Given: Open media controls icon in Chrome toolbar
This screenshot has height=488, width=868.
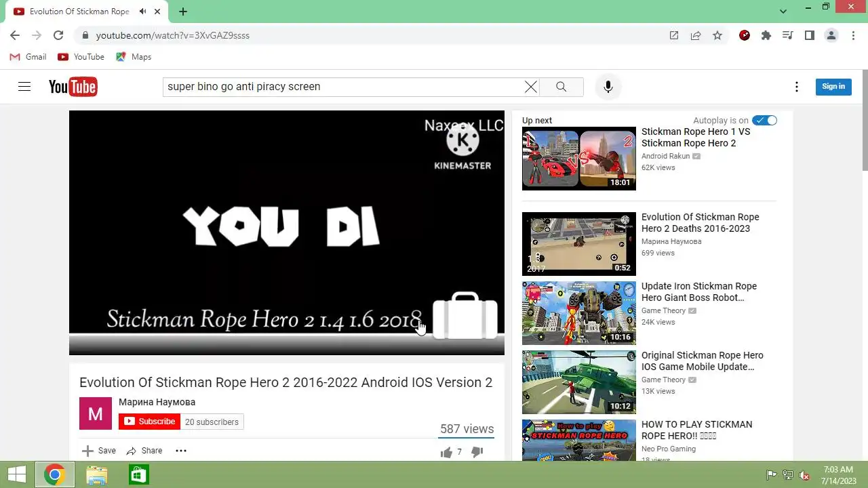Looking at the screenshot, I should [x=787, y=35].
